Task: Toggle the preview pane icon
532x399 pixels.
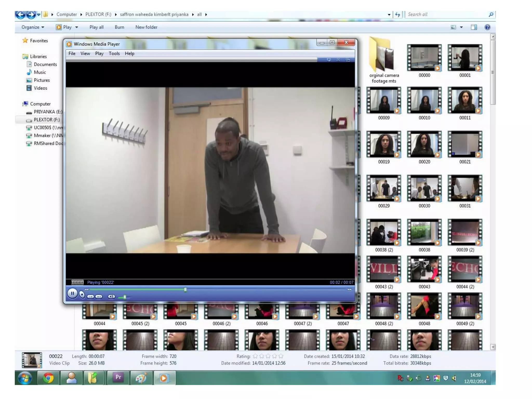Action: pos(474,27)
